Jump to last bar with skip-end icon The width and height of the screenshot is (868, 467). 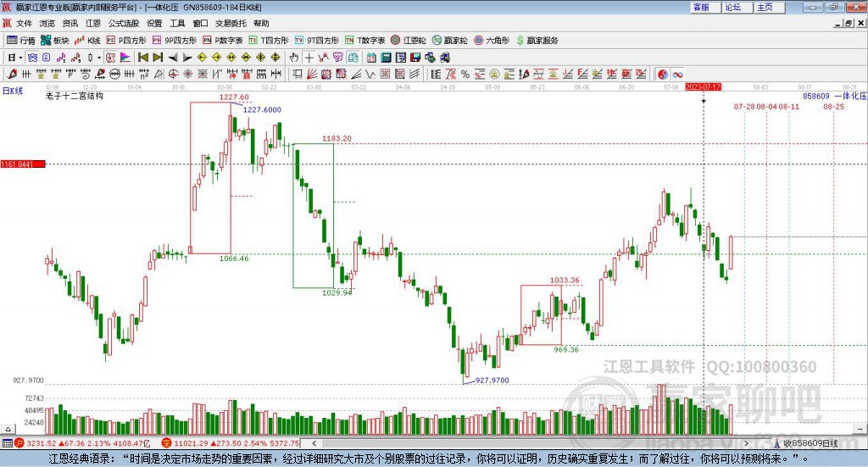pos(158,58)
